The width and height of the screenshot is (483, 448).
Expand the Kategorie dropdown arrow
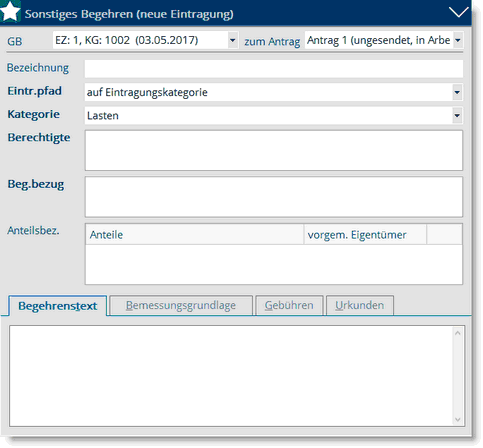(x=457, y=115)
